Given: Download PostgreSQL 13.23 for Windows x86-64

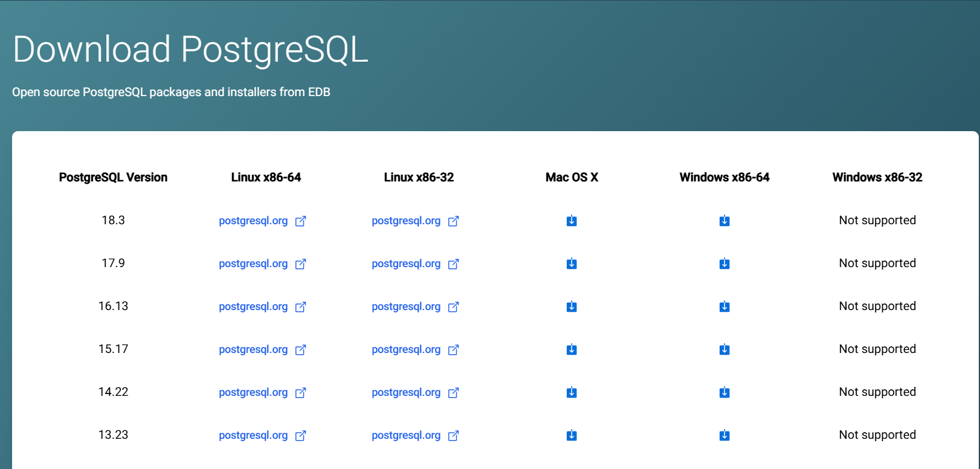Looking at the screenshot, I should (x=724, y=435).
